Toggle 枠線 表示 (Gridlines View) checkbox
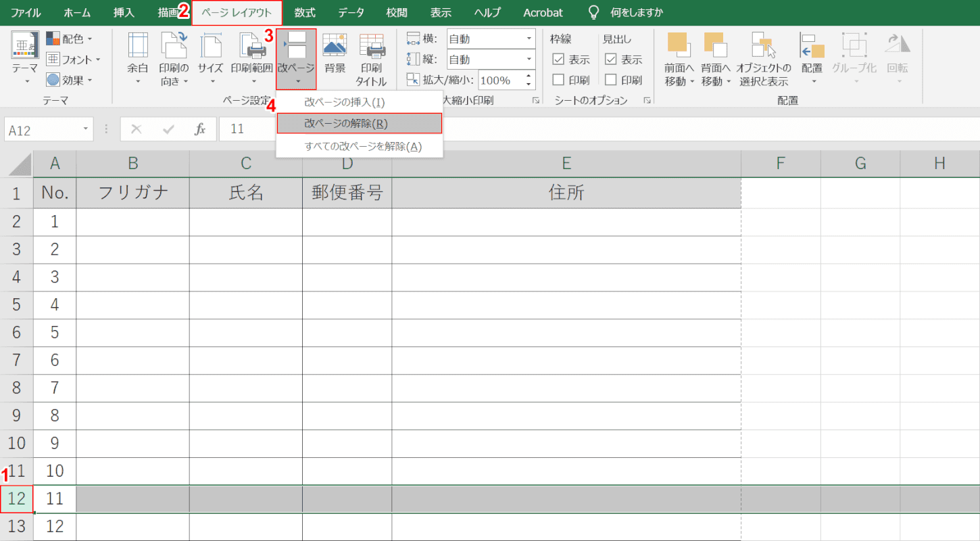Image resolution: width=980 pixels, height=541 pixels. [x=558, y=60]
